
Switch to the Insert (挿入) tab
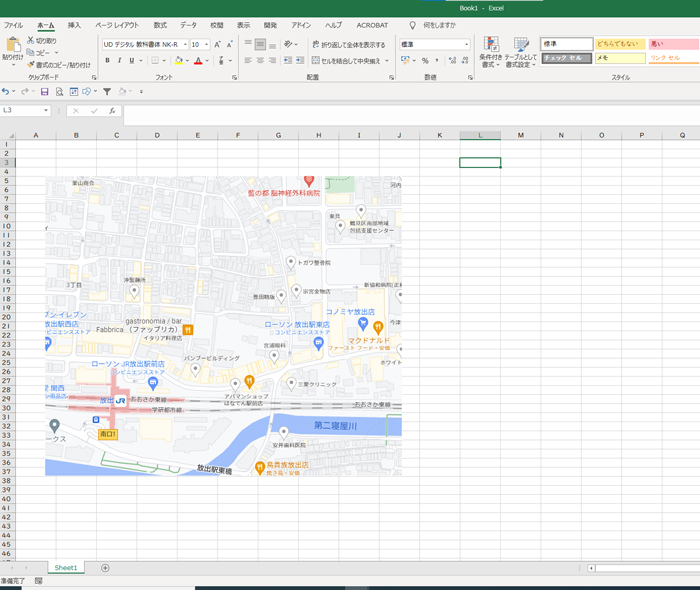(x=74, y=25)
